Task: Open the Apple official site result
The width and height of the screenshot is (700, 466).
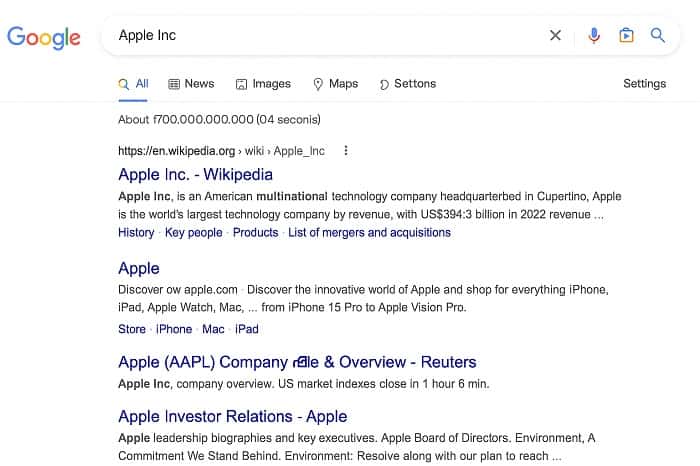Action: pos(139,268)
